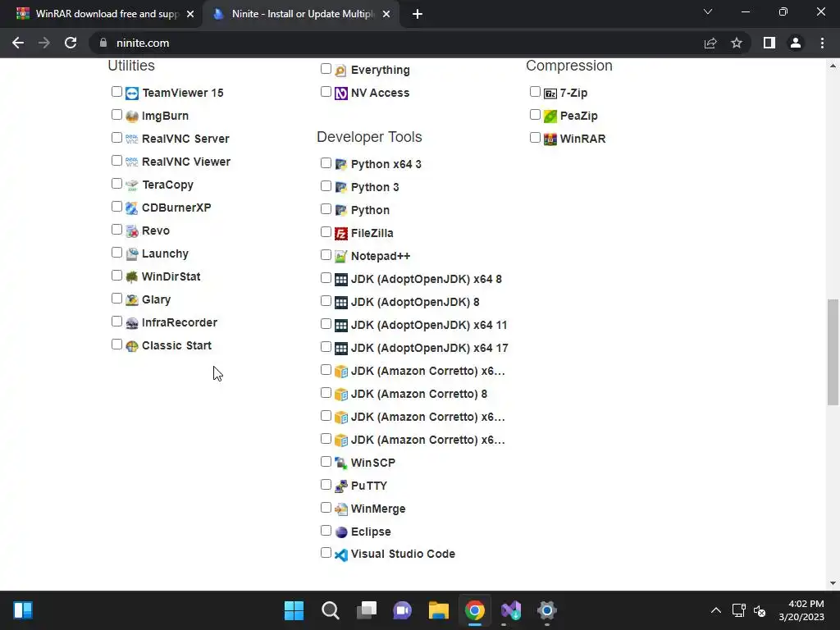Screen dimensions: 840x630
Task: Open the taskbar clock and date
Action: pyautogui.click(x=801, y=610)
